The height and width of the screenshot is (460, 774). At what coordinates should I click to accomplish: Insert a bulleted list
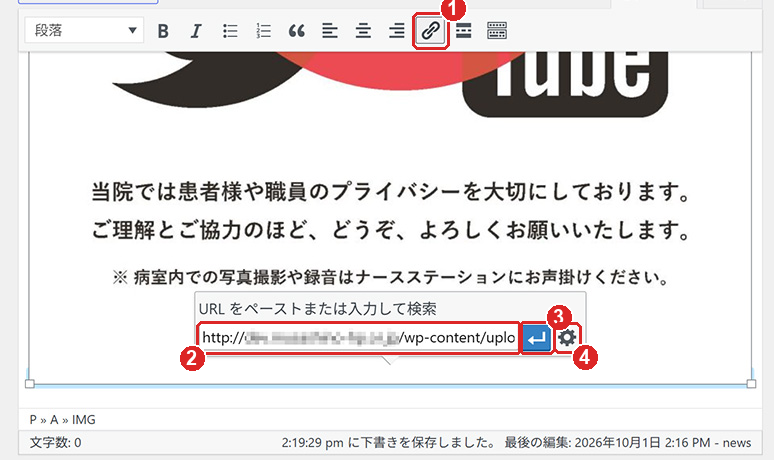(230, 31)
